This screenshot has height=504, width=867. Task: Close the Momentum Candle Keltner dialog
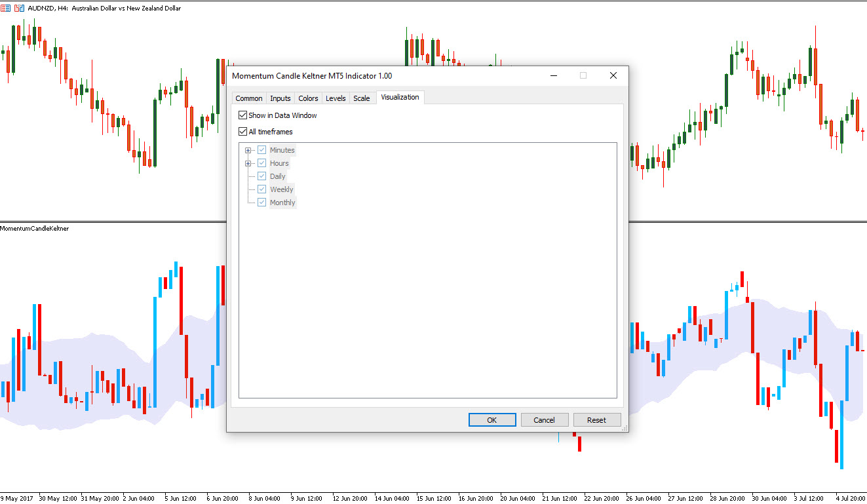613,76
